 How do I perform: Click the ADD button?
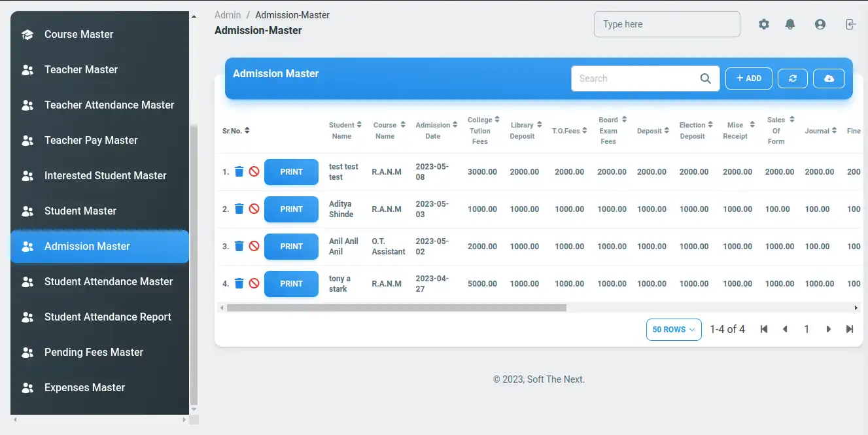748,78
